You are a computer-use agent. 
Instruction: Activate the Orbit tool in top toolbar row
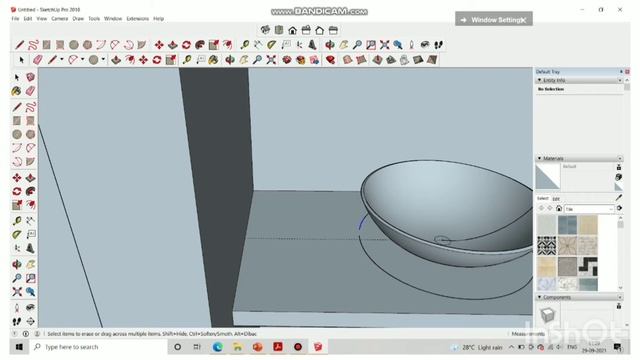tap(330, 45)
